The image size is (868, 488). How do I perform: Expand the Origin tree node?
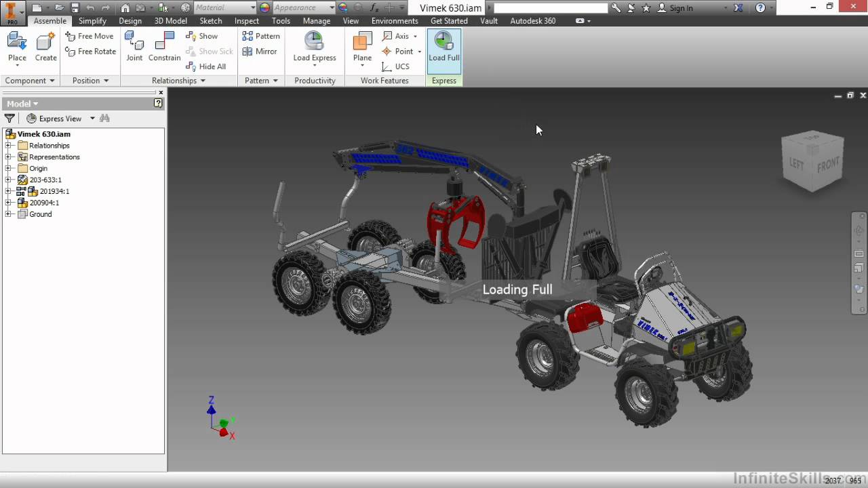(8, 168)
